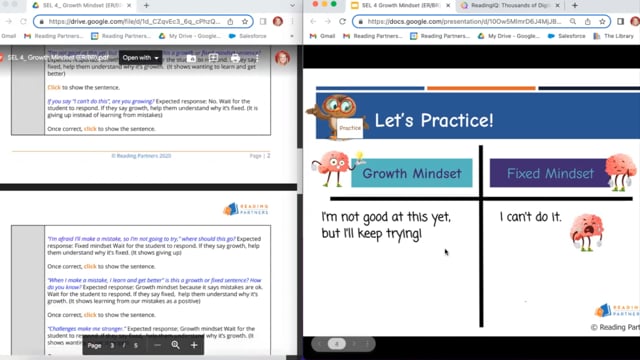This screenshot has height=360, width=640.
Task: Open Salesforce bookmark in left window
Action: tap(248, 36)
